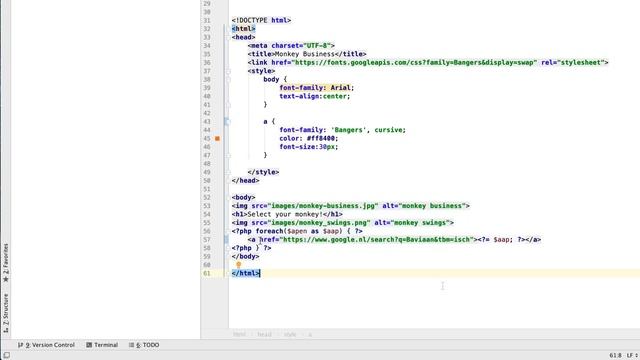The height and width of the screenshot is (360, 640).
Task: Collapse the 'a' CSS rule fold marker on line 43
Action: (228, 122)
